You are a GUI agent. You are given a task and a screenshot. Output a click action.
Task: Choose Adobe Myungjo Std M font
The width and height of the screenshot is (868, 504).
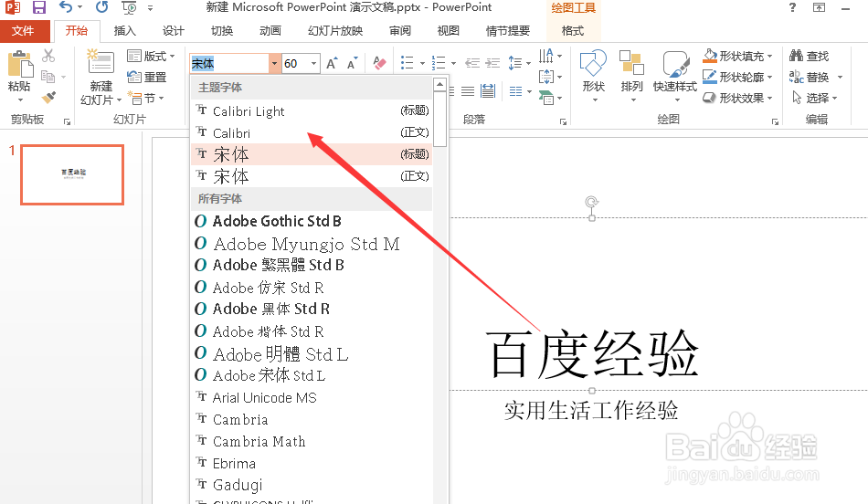[x=311, y=244]
